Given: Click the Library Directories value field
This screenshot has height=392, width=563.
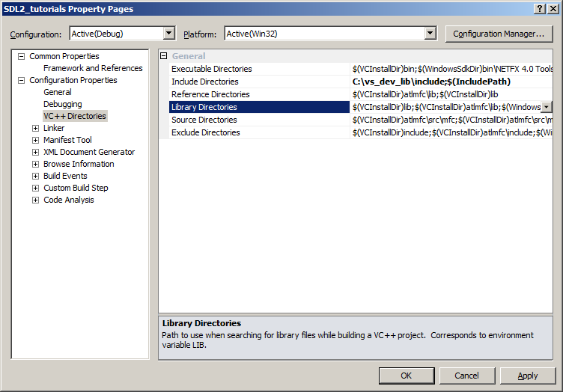Looking at the screenshot, I should pos(445,107).
